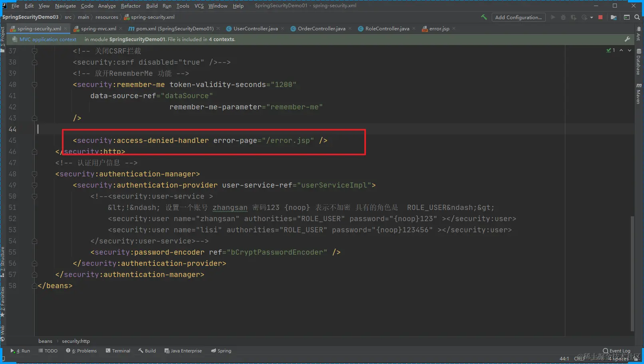Close the pom.xml tab

tap(218, 28)
